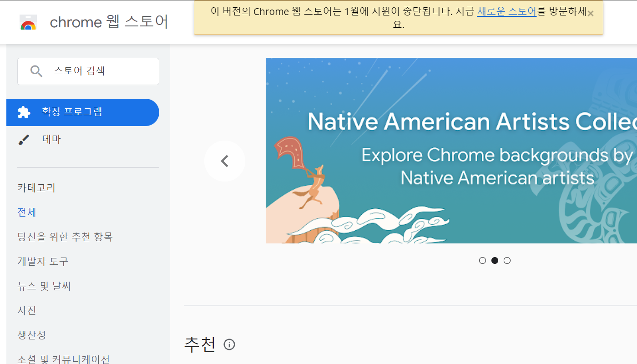Click the 추천 section heading
Screen dimensions: 637x364
pos(200,344)
